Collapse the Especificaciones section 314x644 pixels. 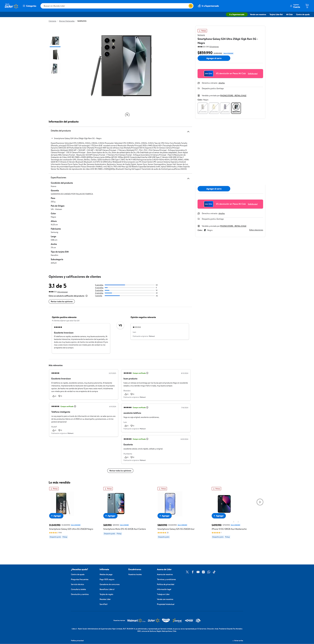(188, 178)
